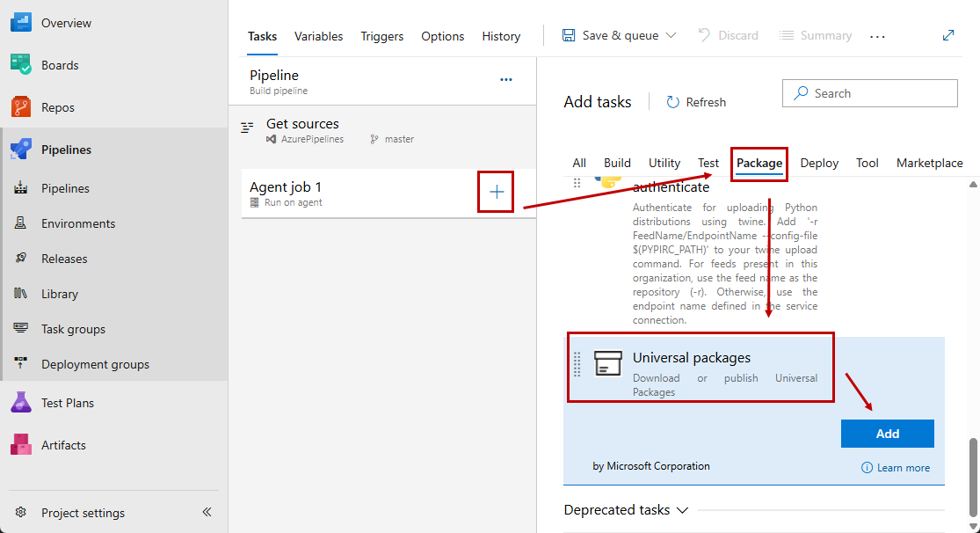The image size is (980, 533).
Task: Click the Learn more link
Action: [904, 467]
